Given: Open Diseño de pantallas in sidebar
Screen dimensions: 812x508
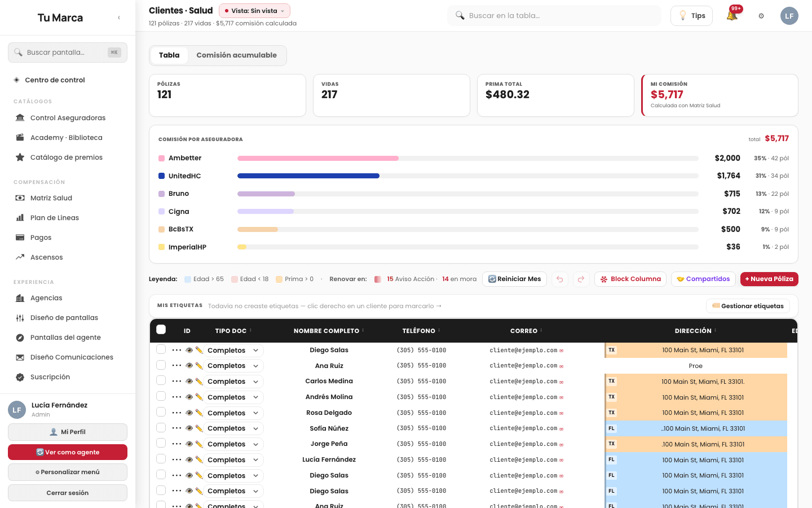Looking at the screenshot, I should 68,318.
